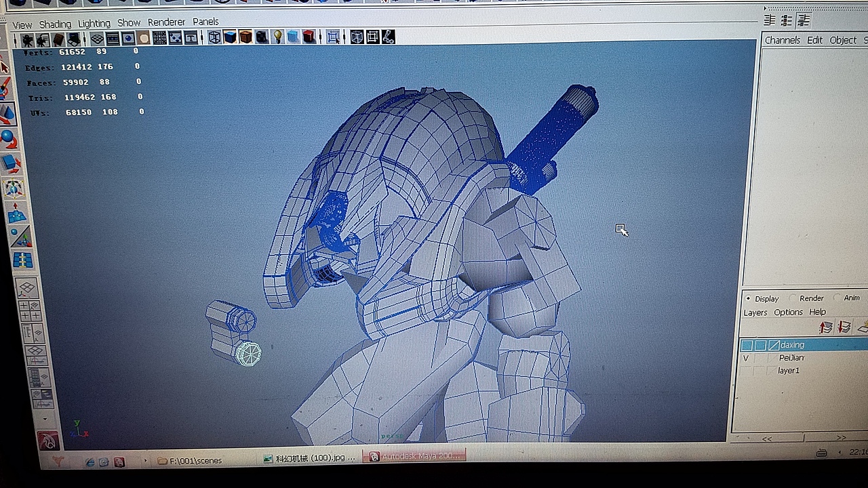This screenshot has width=868, height=488.
Task: Toggle the viewport Grid icon
Action: point(97,39)
